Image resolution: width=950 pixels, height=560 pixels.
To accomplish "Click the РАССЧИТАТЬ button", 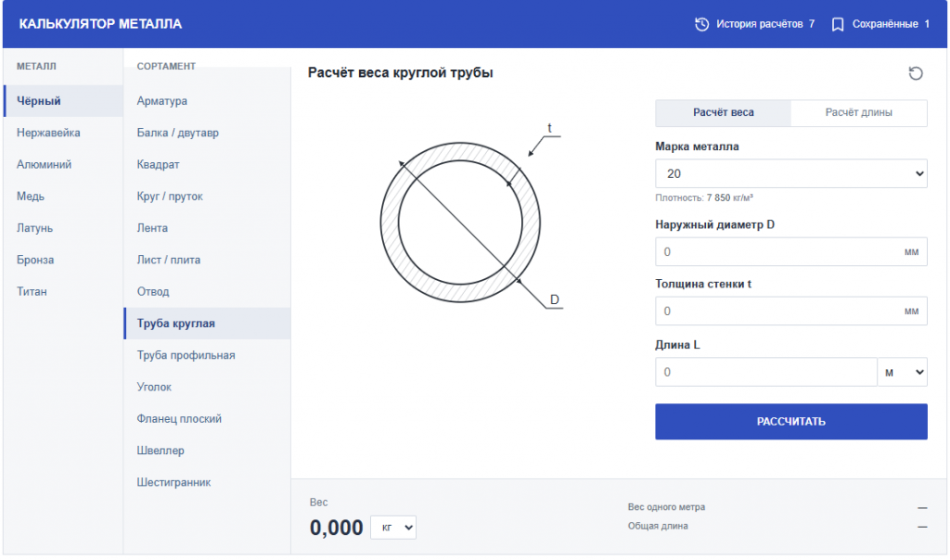I will [790, 421].
